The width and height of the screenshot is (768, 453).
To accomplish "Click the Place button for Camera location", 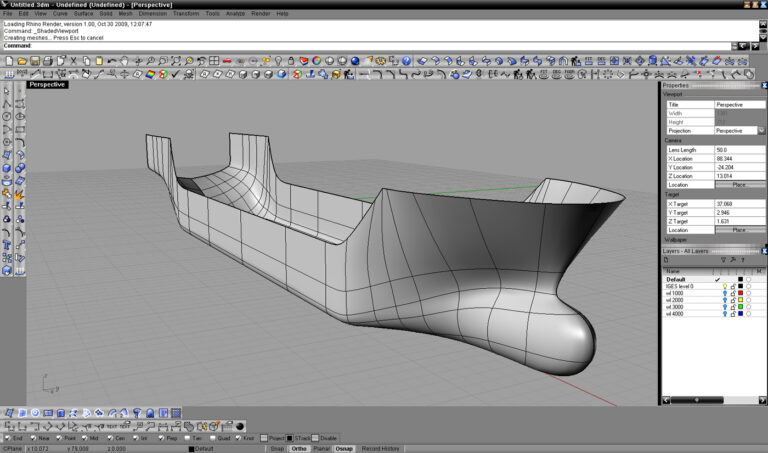I will [x=739, y=185].
